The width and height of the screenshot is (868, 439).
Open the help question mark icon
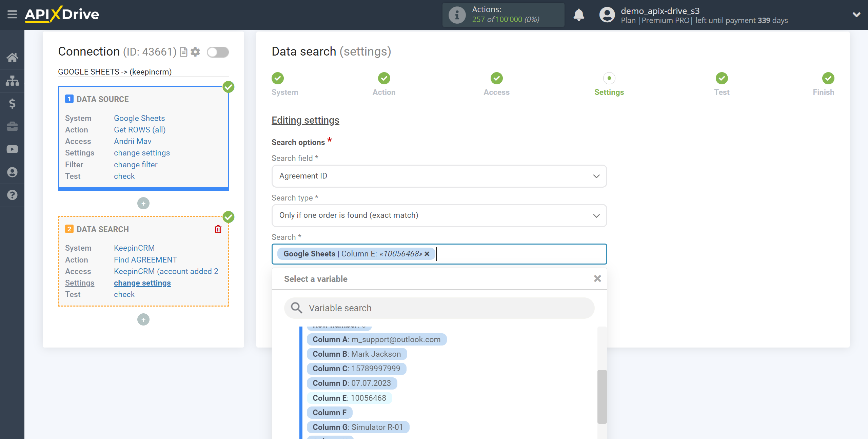pos(12,195)
